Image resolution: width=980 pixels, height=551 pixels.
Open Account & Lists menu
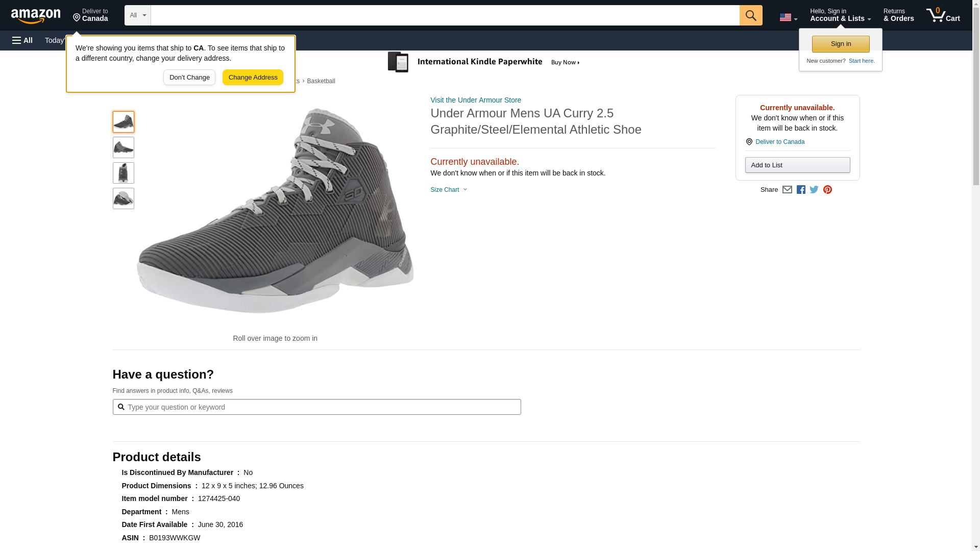840,15
